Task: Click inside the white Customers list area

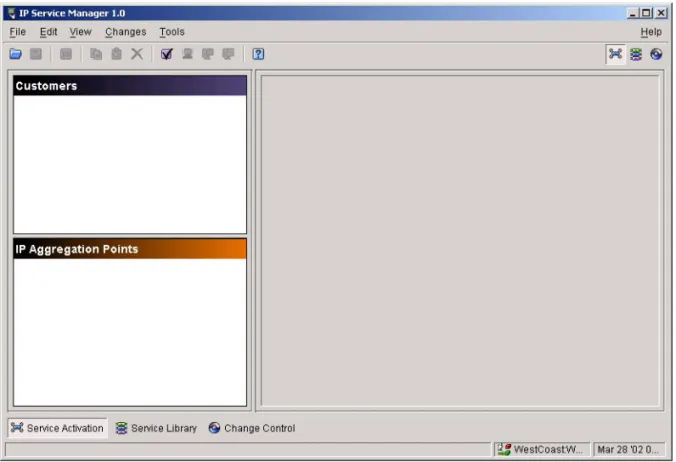Action: (130, 164)
